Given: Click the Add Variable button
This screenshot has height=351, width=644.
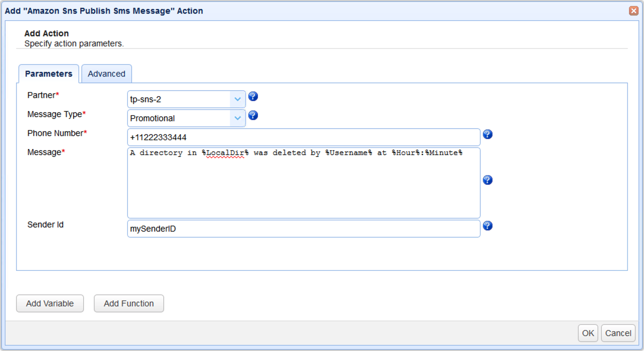Looking at the screenshot, I should coord(50,303).
